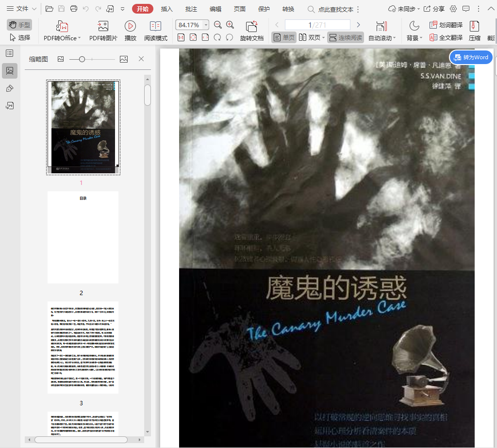This screenshot has height=448, width=497.
Task: Click the small thumbnail size icon
Action: point(61,59)
